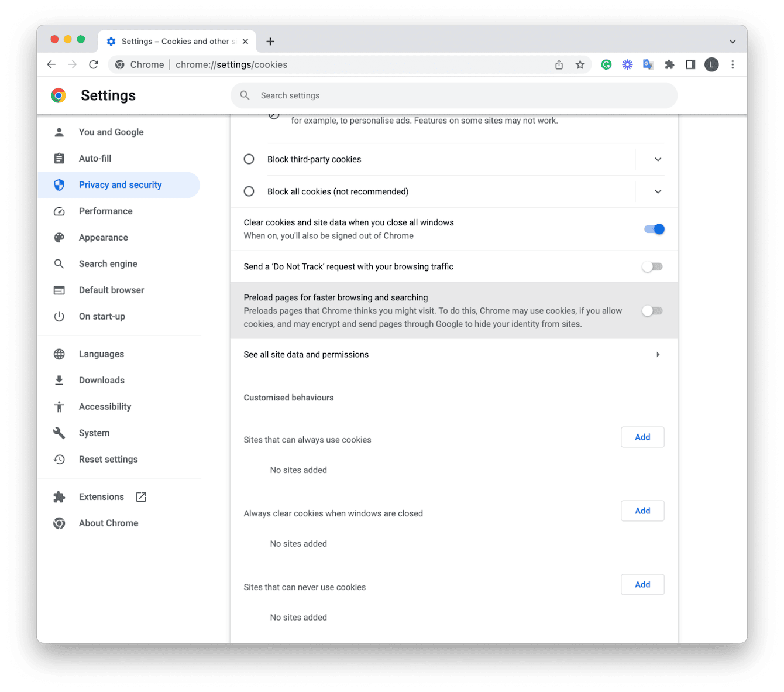
Task: Reload the current page
Action: [94, 64]
